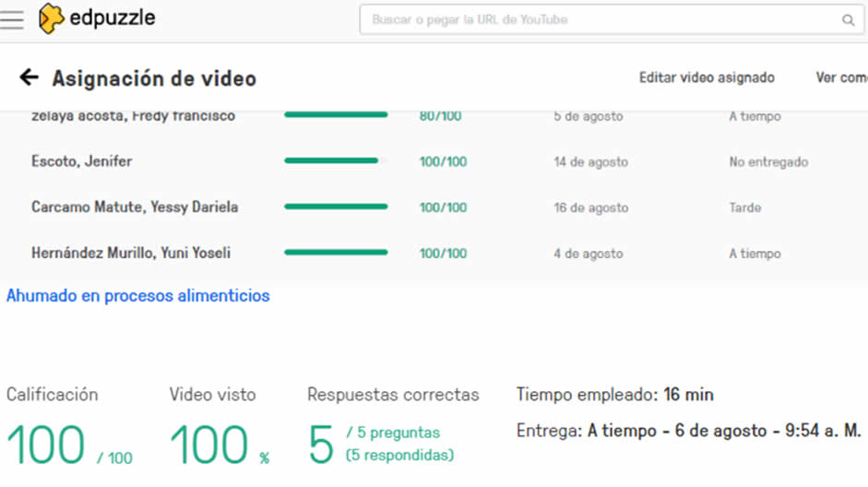Click the Video visto label

(x=212, y=395)
